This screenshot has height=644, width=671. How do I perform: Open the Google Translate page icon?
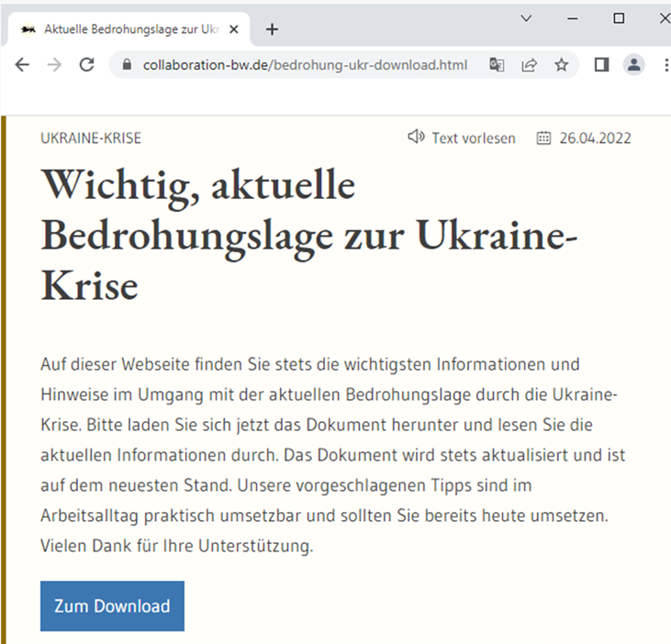pyautogui.click(x=497, y=65)
